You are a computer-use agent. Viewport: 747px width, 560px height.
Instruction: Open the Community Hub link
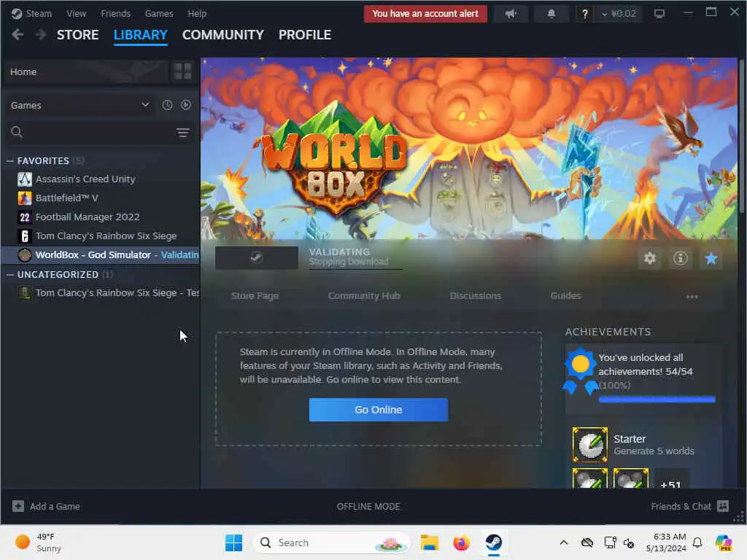pyautogui.click(x=364, y=296)
